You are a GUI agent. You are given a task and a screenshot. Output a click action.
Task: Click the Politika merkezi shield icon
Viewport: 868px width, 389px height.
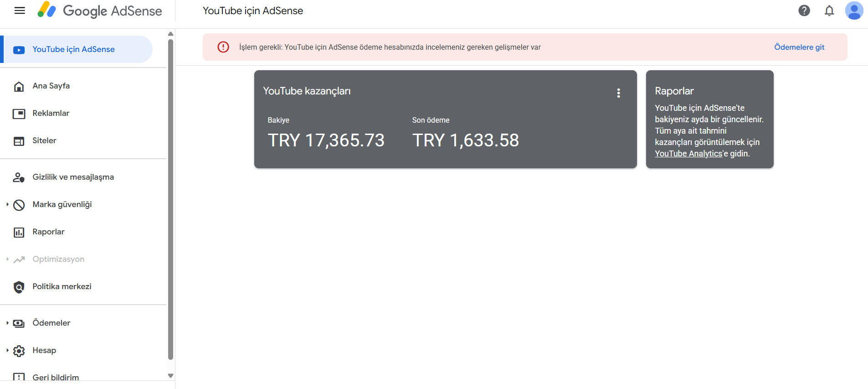(x=19, y=287)
